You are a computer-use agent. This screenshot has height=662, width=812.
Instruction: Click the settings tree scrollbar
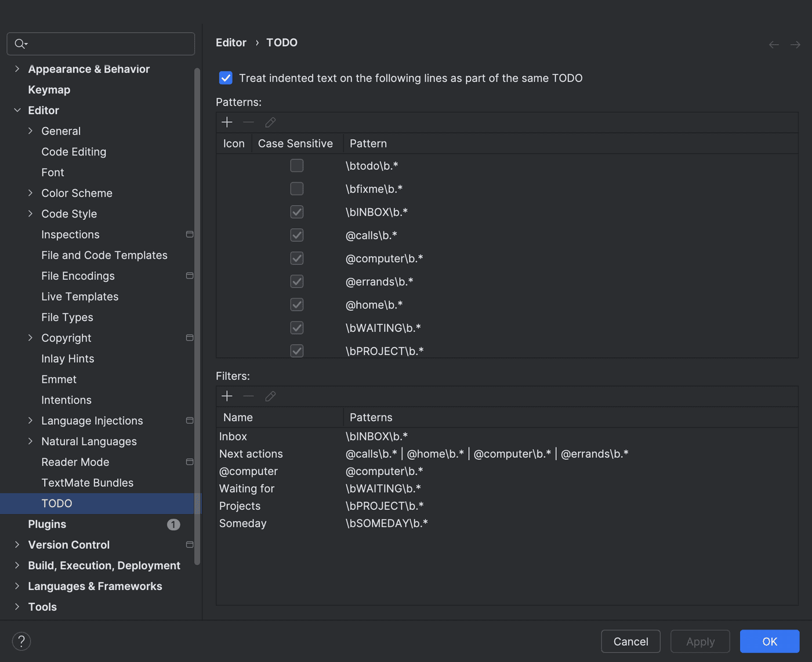pyautogui.click(x=197, y=316)
